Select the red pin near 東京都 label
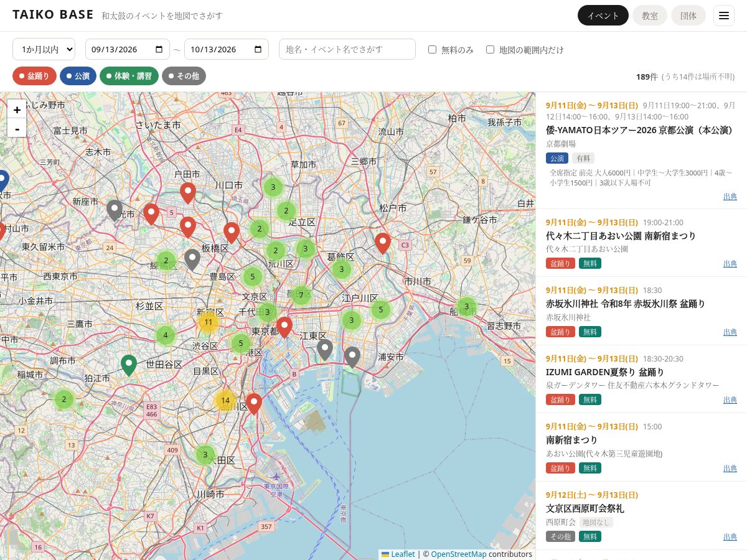 284,327
